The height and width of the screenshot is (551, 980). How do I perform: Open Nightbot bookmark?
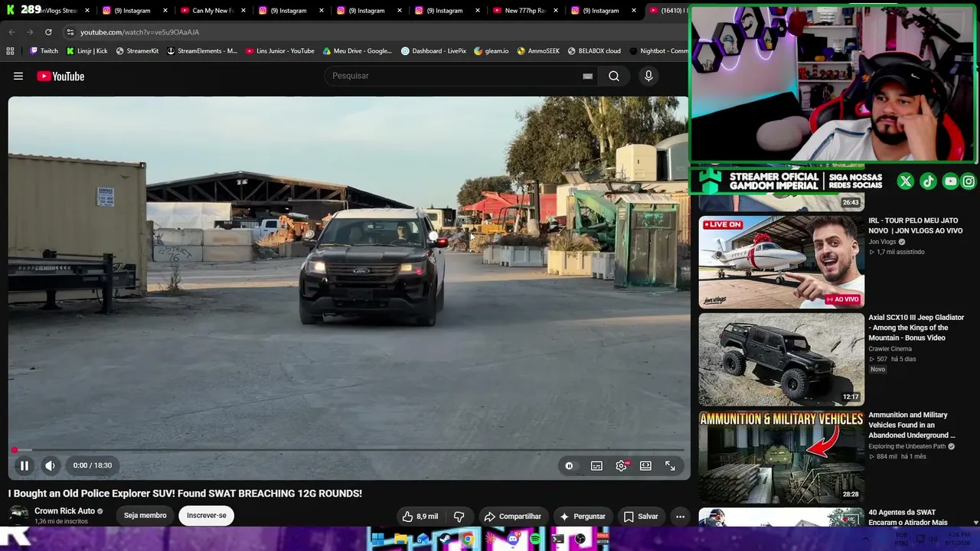pyautogui.click(x=659, y=51)
